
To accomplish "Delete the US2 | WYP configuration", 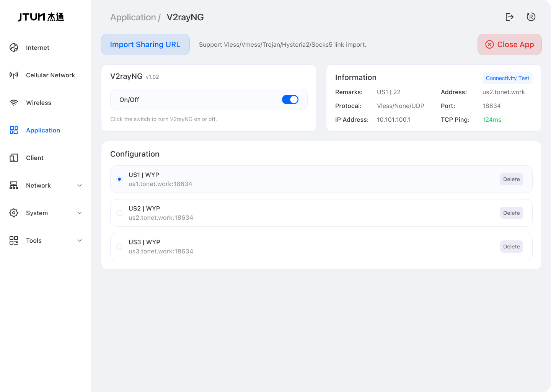I will (512, 213).
